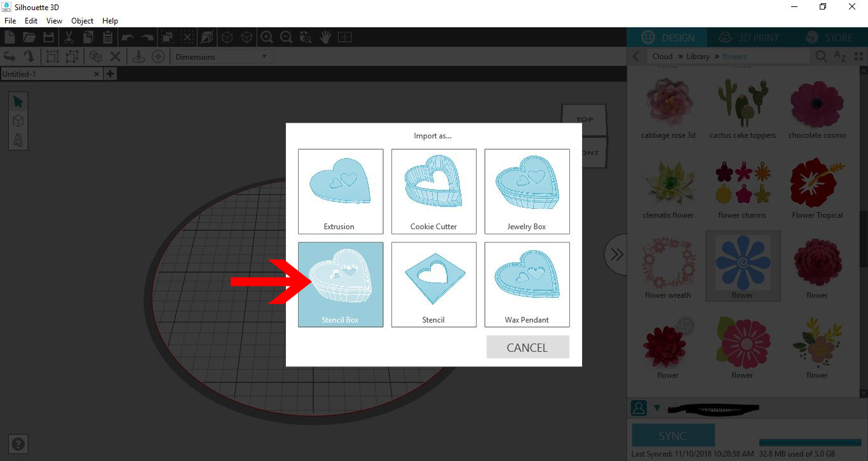
Task: Activate the pan hand tool
Action: coord(325,37)
